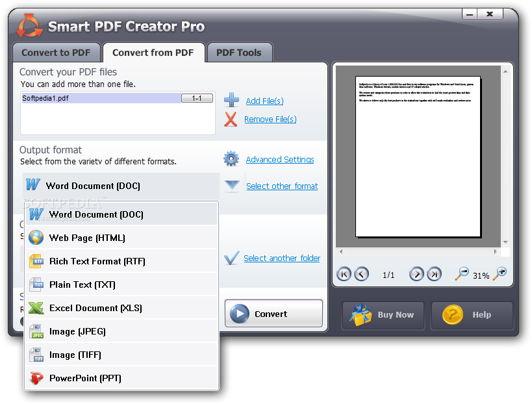Click the Help button label
The image size is (532, 404).
pos(482,315)
